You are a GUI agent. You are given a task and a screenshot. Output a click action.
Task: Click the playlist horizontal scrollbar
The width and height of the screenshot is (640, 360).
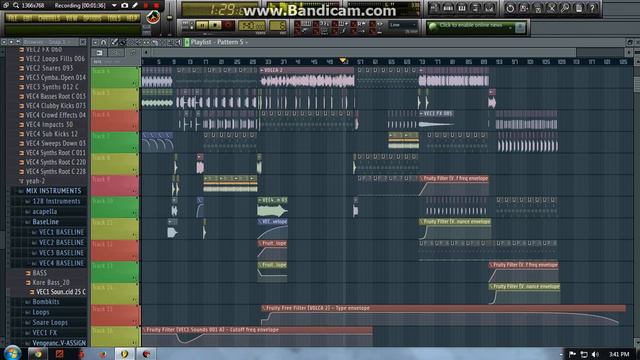(x=363, y=53)
